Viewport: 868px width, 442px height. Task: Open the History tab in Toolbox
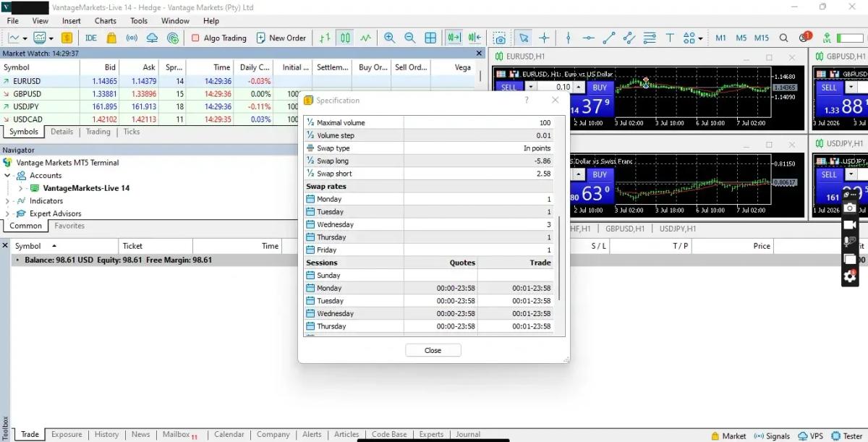click(106, 434)
